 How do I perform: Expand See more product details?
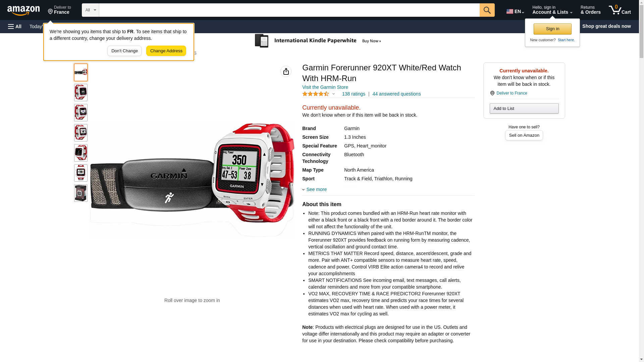click(x=315, y=189)
